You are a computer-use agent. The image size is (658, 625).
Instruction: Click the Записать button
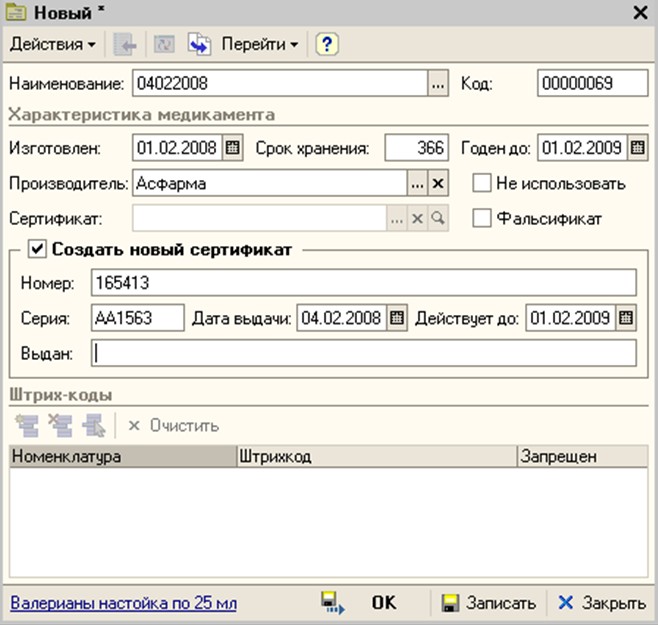(x=490, y=603)
